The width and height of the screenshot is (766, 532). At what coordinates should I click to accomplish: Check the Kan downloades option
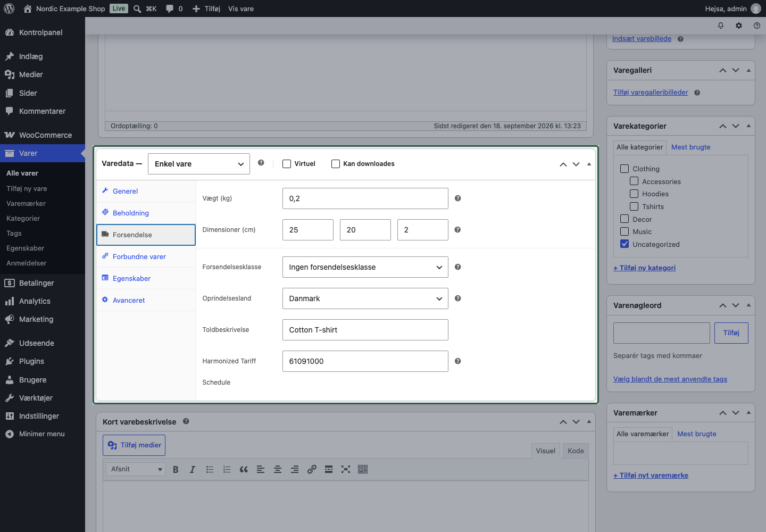tap(336, 164)
